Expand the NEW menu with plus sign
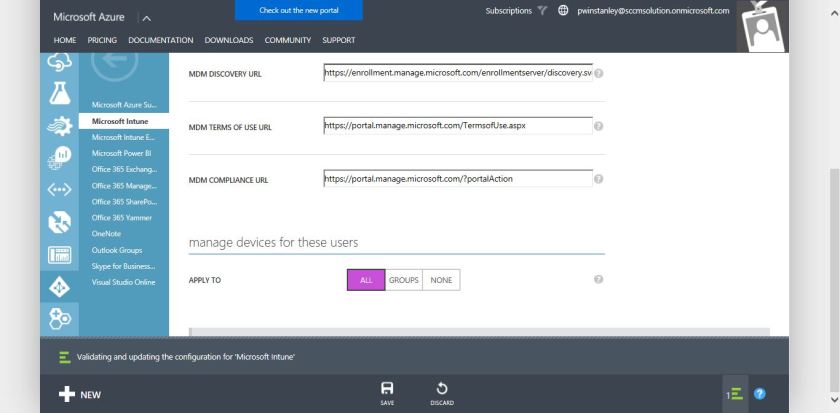 [80, 395]
